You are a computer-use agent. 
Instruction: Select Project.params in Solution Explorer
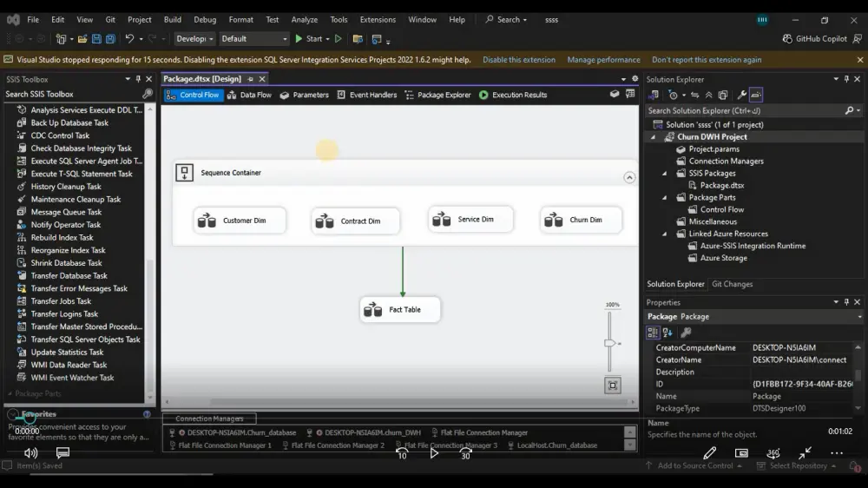(713, 149)
